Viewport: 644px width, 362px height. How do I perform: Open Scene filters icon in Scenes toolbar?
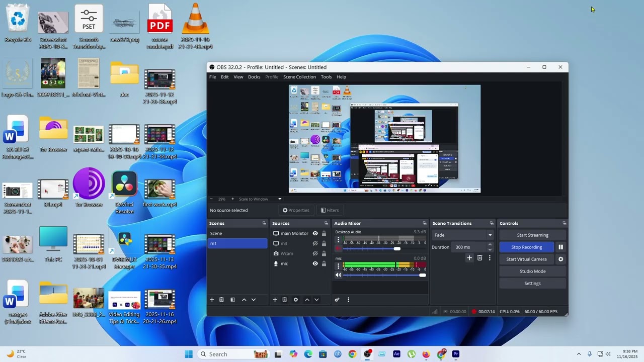point(232,300)
